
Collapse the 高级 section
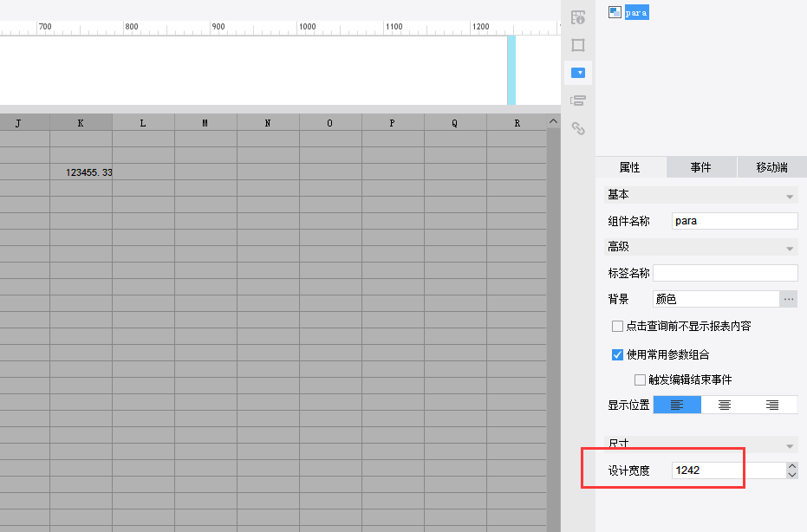point(700,247)
